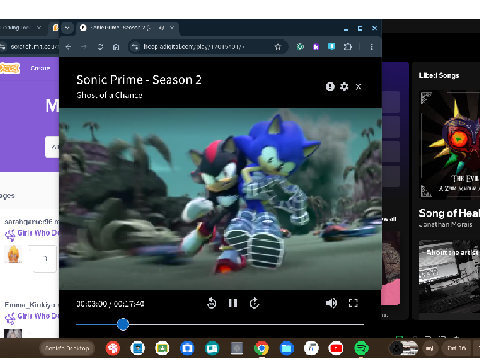480x360 pixels.
Task: Click the song's artist name in Spotify
Action: (x=446, y=225)
